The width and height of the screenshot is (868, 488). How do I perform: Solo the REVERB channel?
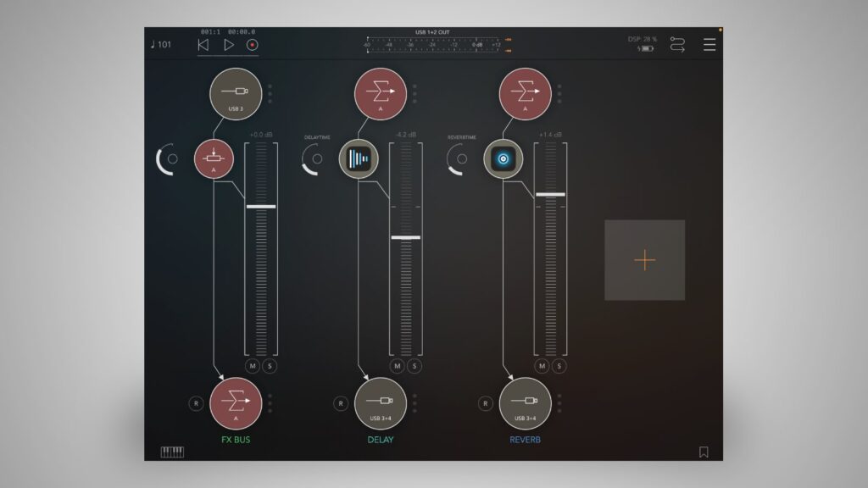pos(559,366)
